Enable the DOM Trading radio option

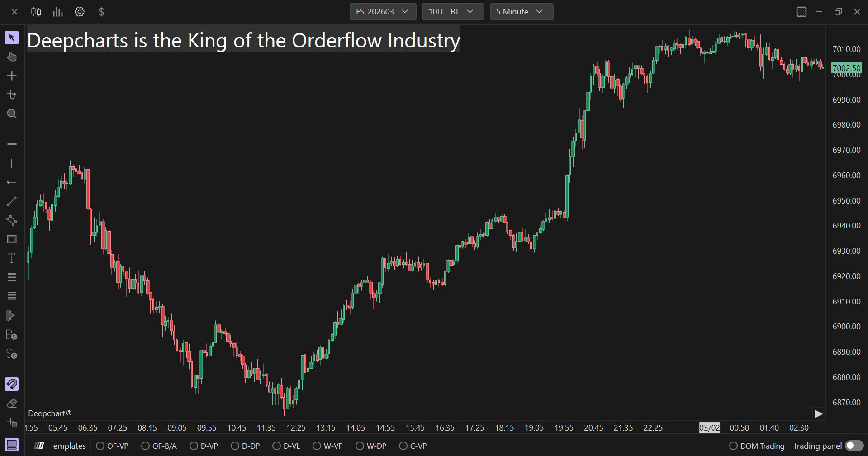point(734,446)
